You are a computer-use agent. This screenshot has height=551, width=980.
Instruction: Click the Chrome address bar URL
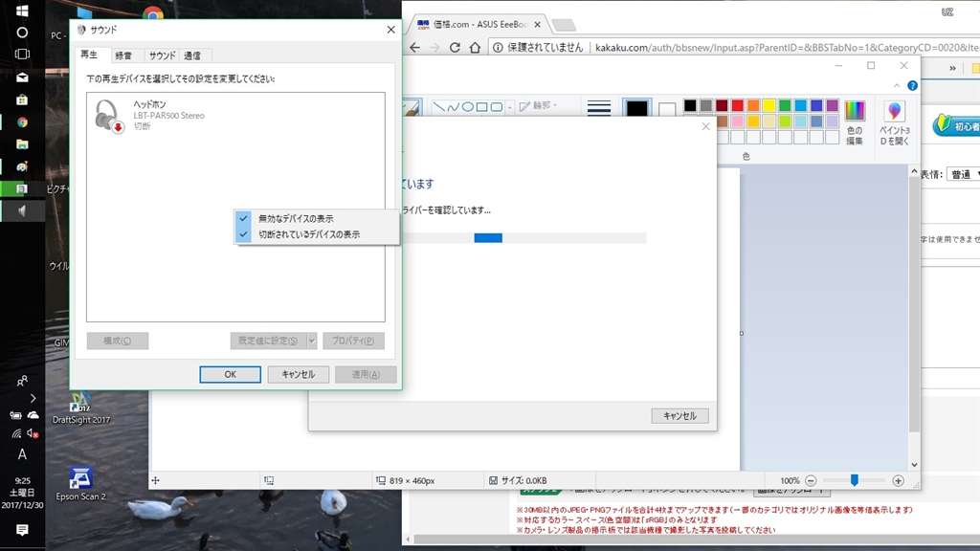click(x=787, y=48)
